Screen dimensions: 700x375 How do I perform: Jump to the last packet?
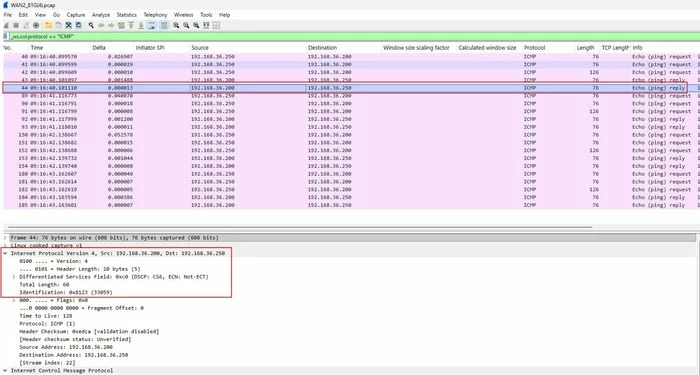(x=141, y=25)
